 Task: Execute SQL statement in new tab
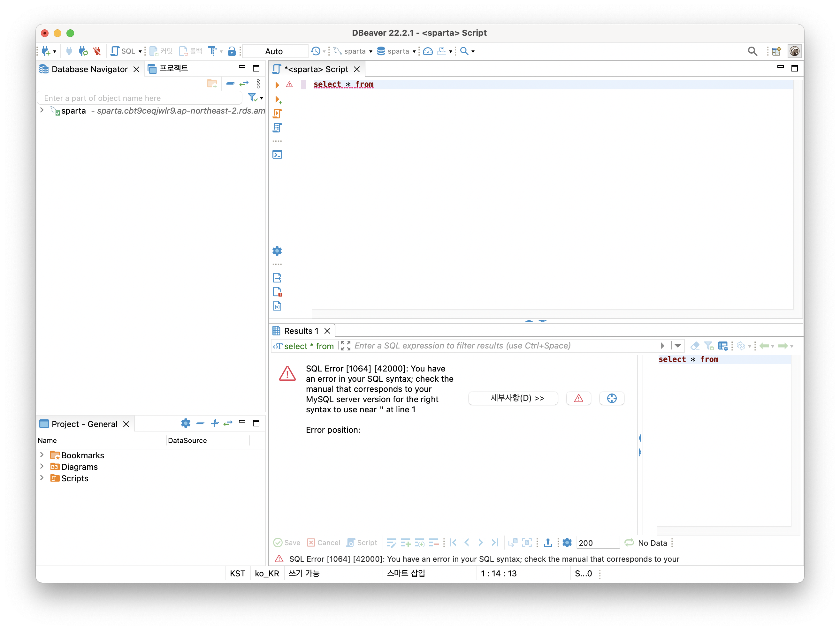tap(278, 100)
